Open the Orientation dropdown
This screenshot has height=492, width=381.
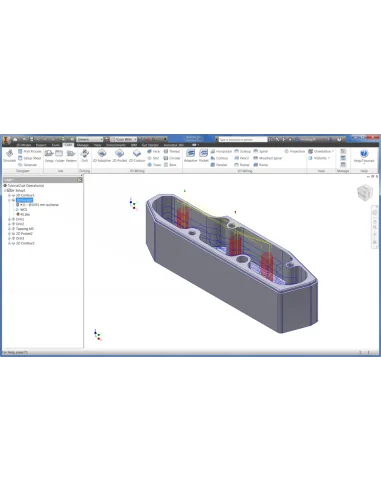point(321,151)
